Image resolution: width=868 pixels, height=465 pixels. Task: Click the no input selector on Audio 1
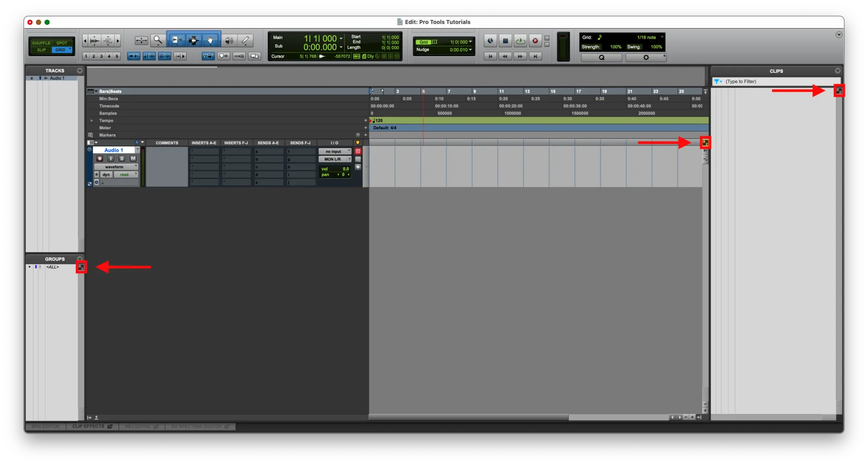click(x=335, y=151)
